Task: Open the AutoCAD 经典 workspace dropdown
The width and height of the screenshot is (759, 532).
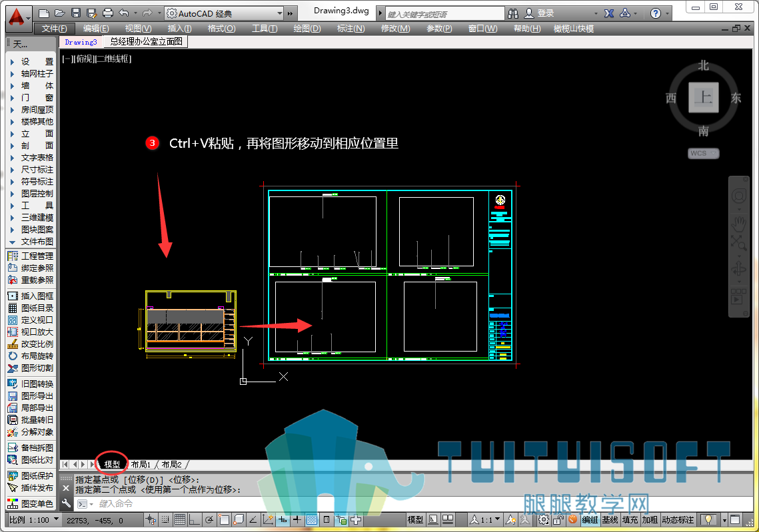Action: (224, 13)
